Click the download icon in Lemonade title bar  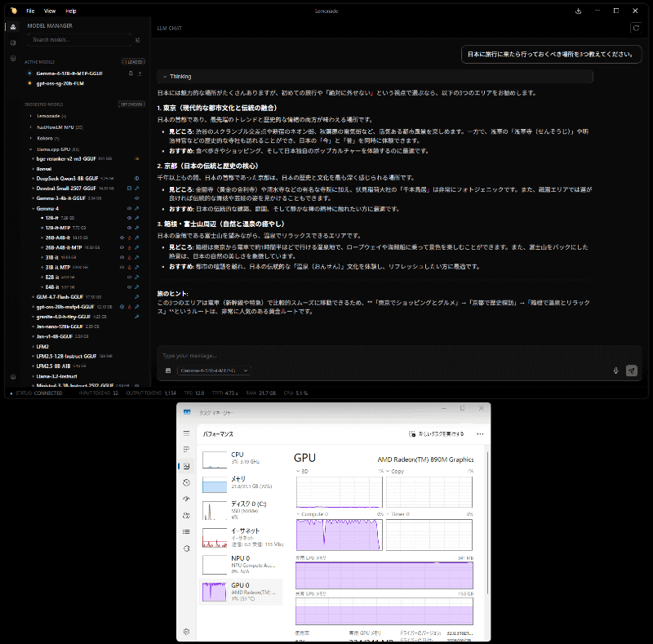pyautogui.click(x=579, y=11)
